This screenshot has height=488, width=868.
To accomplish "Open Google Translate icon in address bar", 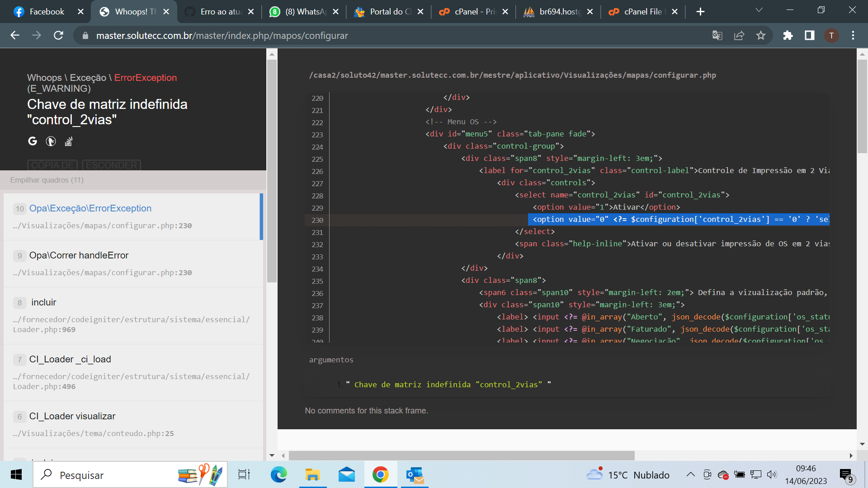I will pos(717,35).
